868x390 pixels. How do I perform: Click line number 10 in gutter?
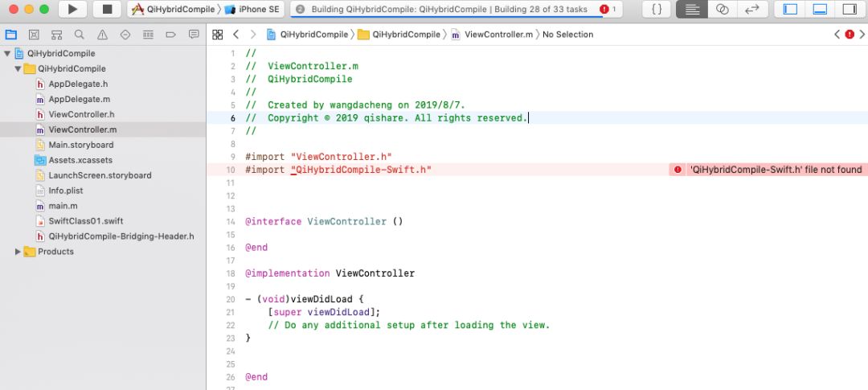pyautogui.click(x=231, y=170)
